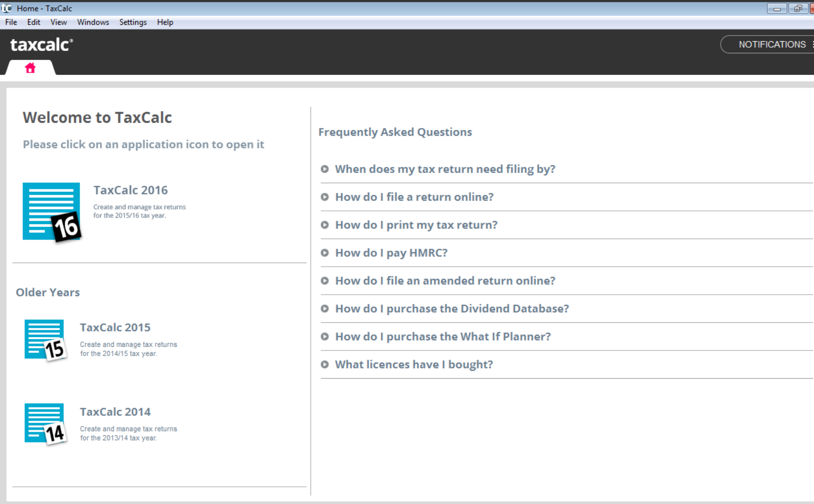Click the 'TaxCalc 2015' title text
The width and height of the screenshot is (814, 504).
115,328
